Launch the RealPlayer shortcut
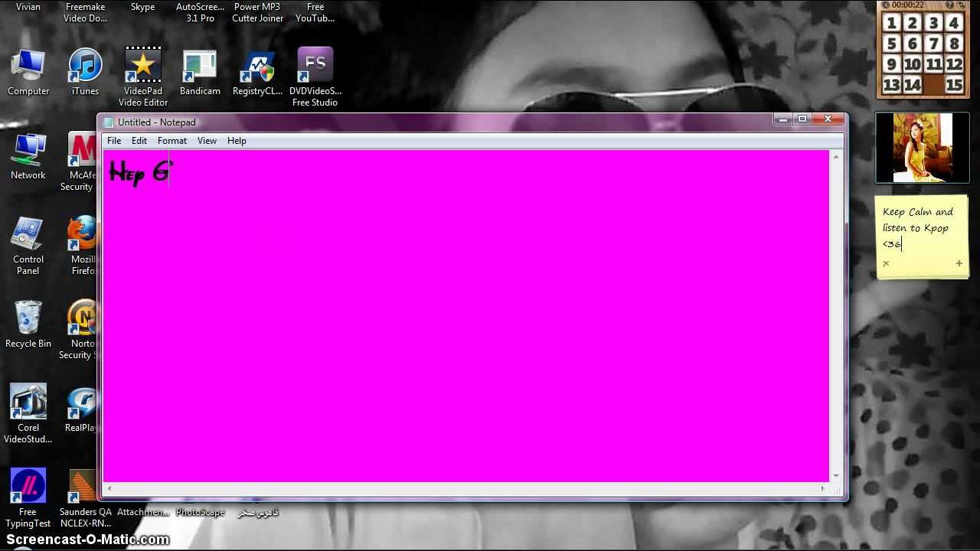Image resolution: width=980 pixels, height=551 pixels. pyautogui.click(x=81, y=409)
